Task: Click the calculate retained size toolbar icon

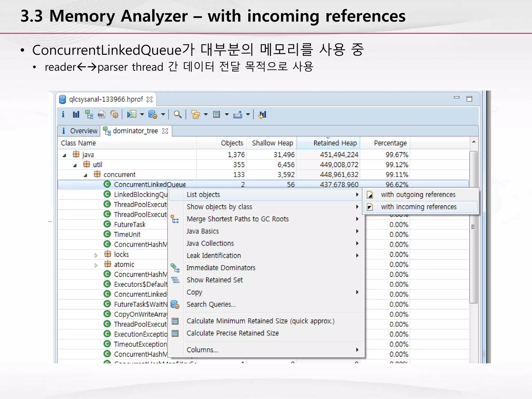Action: click(x=217, y=114)
